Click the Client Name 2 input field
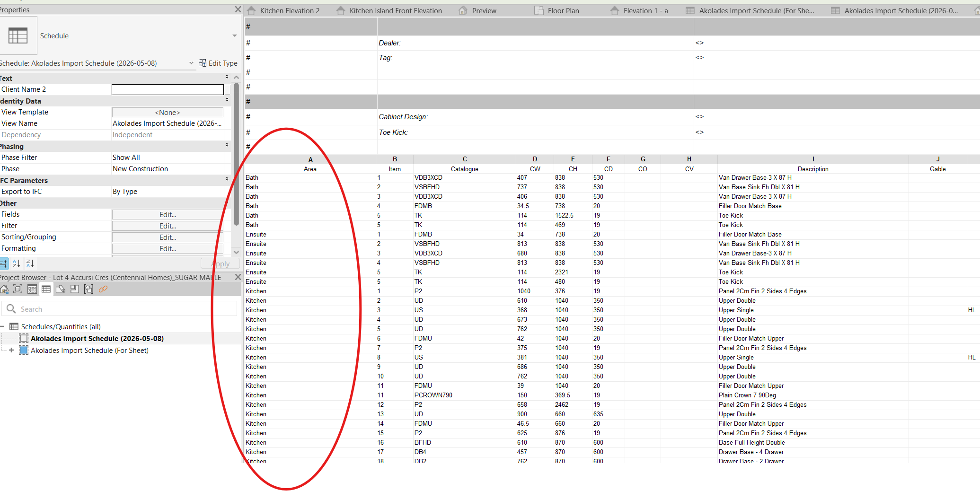 tap(168, 89)
